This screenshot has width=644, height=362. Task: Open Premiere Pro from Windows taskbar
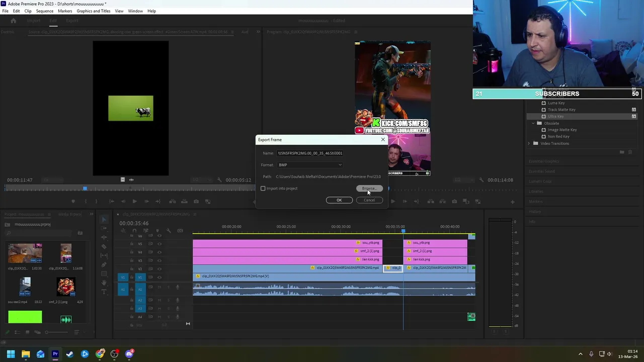(55, 354)
